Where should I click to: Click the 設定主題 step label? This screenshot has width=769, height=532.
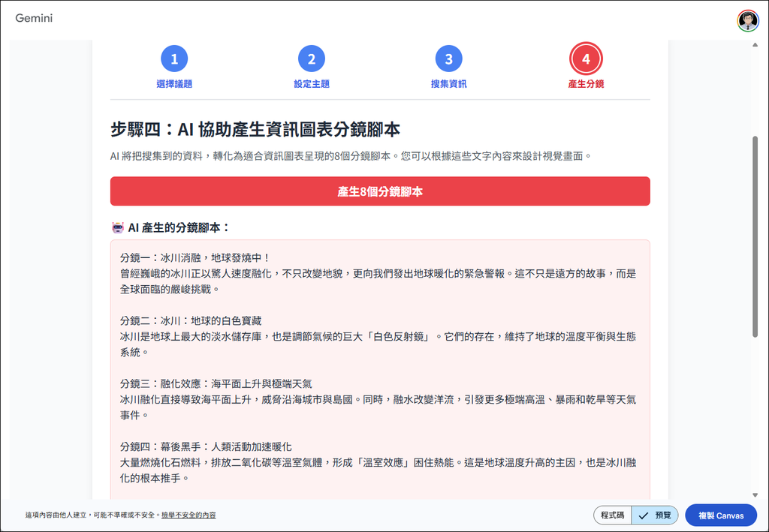click(x=312, y=84)
